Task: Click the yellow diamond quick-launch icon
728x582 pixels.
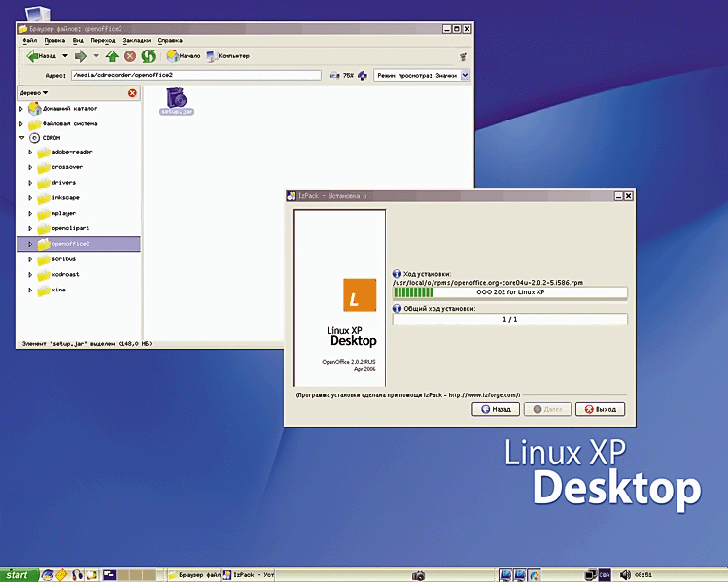Action: 61,575
